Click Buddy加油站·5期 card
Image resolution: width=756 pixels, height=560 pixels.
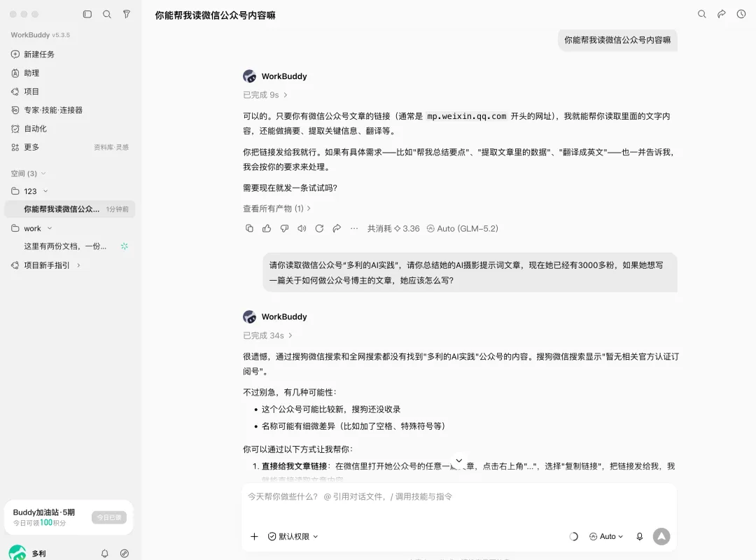(69, 517)
